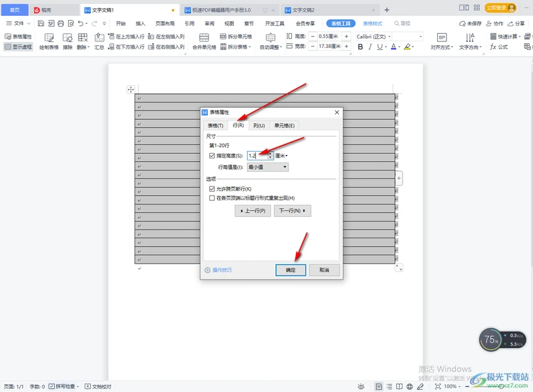The width and height of the screenshot is (533, 392).
Task: Toggle 允许跨页断行(K) checkbox
Action: (212, 189)
